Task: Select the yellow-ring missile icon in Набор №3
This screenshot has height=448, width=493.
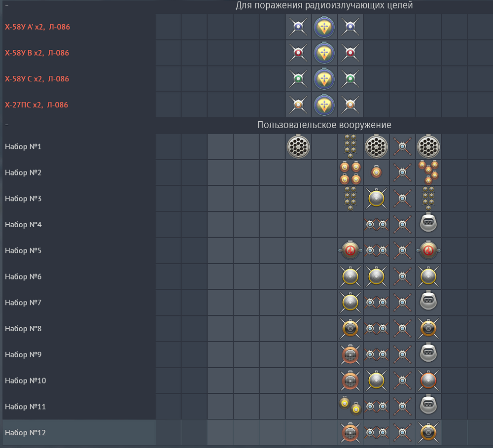Action: (x=376, y=199)
